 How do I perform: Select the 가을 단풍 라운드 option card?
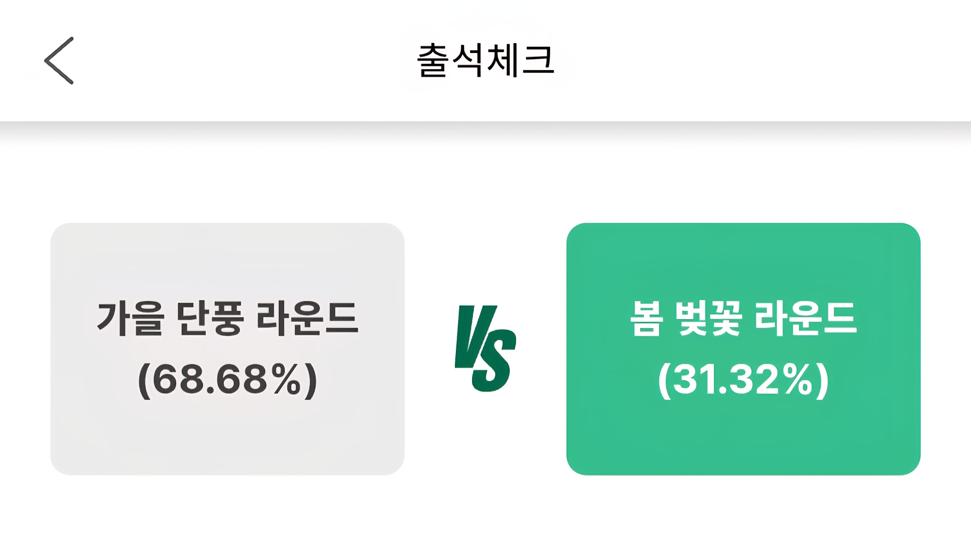tap(227, 349)
